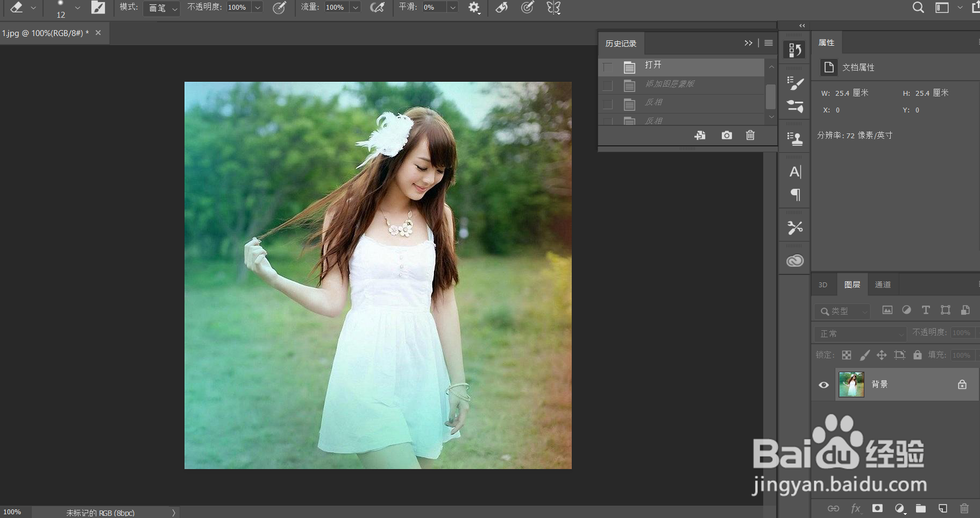Screen dimensions: 980x518
Task: Open the blend mode 正常 dropdown
Action: 861,333
